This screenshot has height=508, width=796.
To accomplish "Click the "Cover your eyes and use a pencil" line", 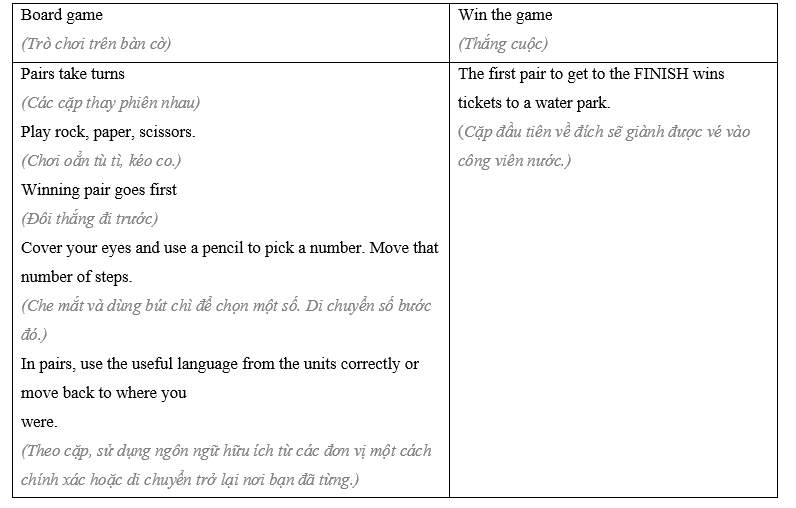I will 229,248.
